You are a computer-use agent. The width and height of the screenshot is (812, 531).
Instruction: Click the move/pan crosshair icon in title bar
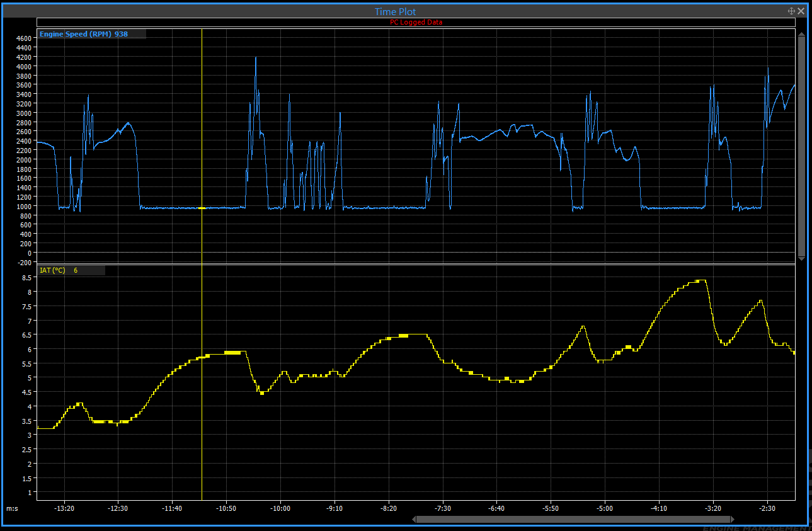[x=791, y=11]
